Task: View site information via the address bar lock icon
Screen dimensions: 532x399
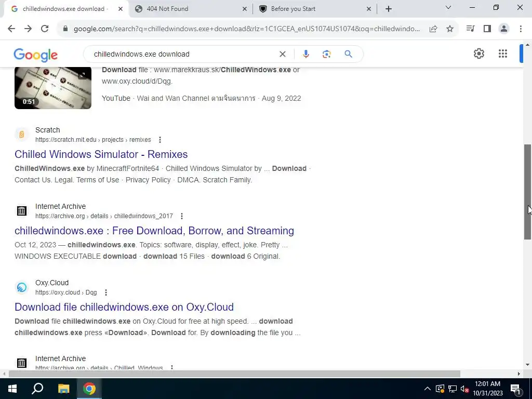Action: [x=65, y=29]
